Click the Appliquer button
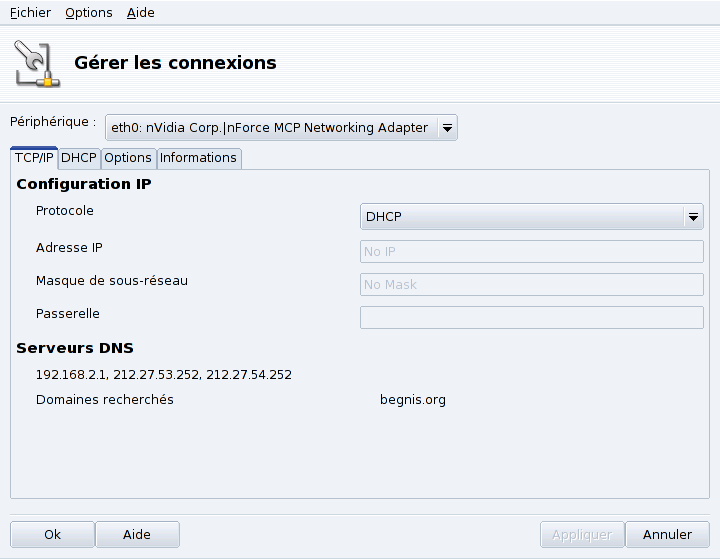The width and height of the screenshot is (720, 560). [x=582, y=534]
